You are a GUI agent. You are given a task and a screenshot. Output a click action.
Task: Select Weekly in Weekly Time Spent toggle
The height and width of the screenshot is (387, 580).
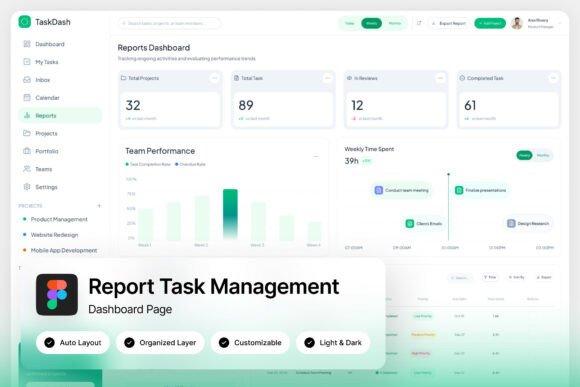[x=524, y=155]
